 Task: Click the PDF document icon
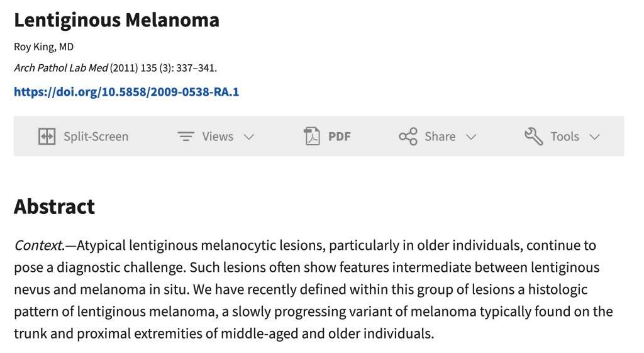coord(312,137)
